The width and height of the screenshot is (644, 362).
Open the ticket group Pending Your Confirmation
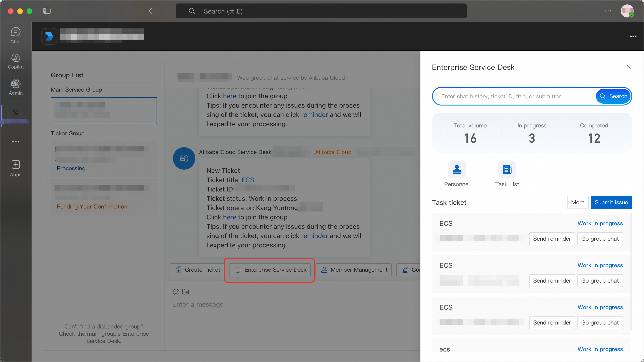point(104,197)
